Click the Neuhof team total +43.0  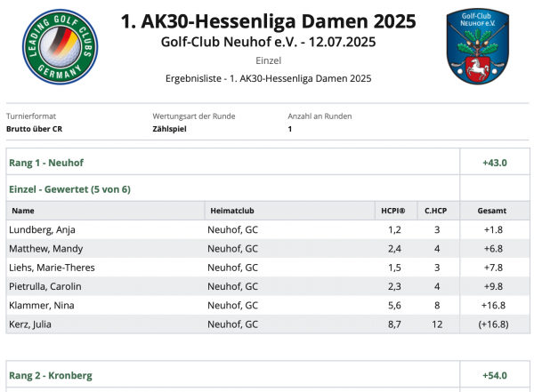[x=495, y=163]
